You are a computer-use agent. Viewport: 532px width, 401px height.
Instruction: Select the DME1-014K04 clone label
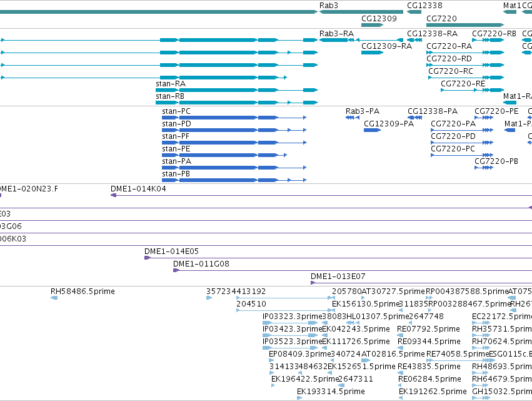[138, 189]
